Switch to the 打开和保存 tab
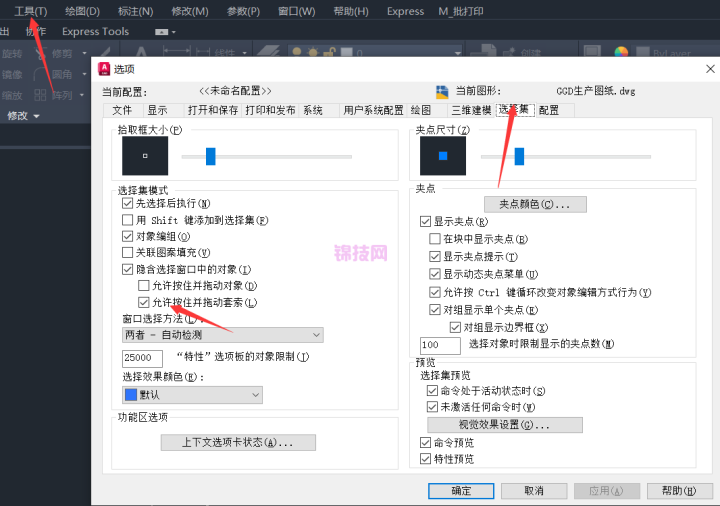Viewport: 720px width, 506px height. coord(213,110)
